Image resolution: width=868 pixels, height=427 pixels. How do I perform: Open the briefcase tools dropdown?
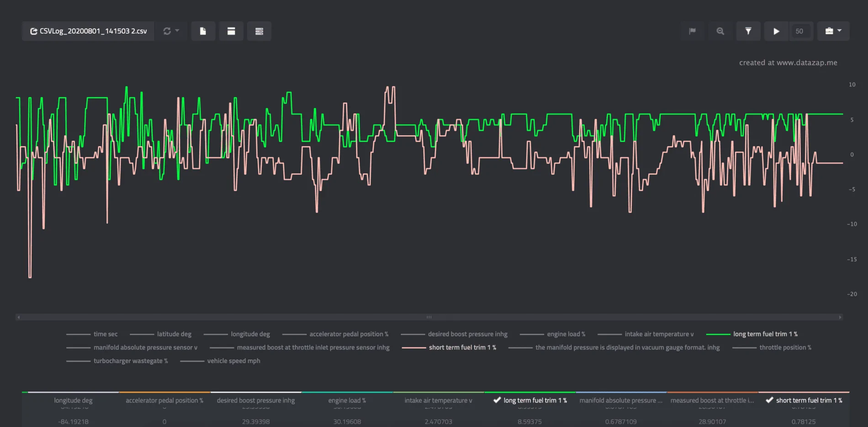point(833,31)
